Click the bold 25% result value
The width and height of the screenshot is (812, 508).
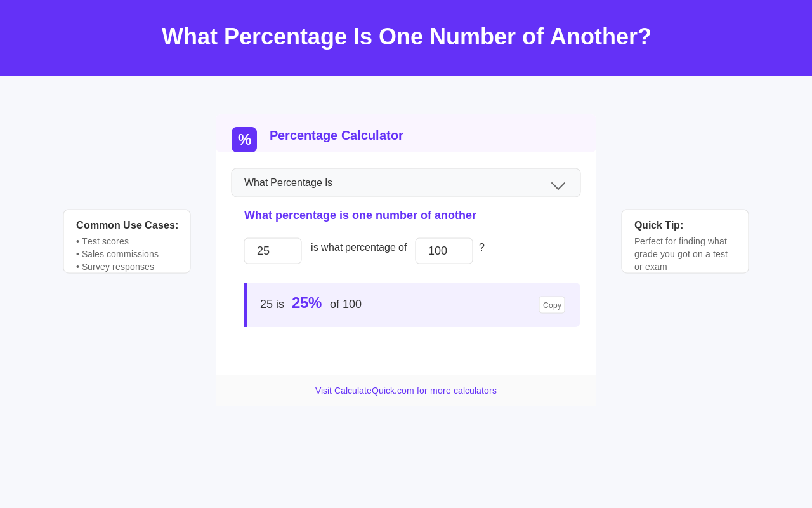[306, 303]
